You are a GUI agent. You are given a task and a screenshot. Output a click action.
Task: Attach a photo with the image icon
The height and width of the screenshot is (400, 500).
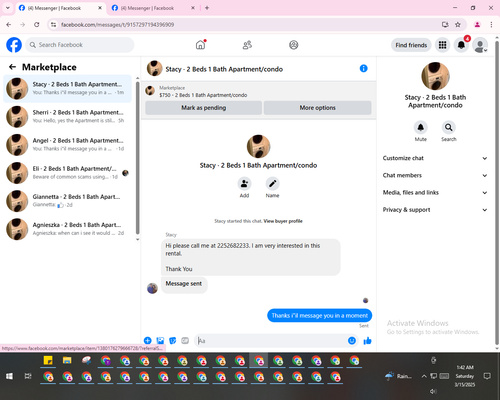pyautogui.click(x=160, y=340)
